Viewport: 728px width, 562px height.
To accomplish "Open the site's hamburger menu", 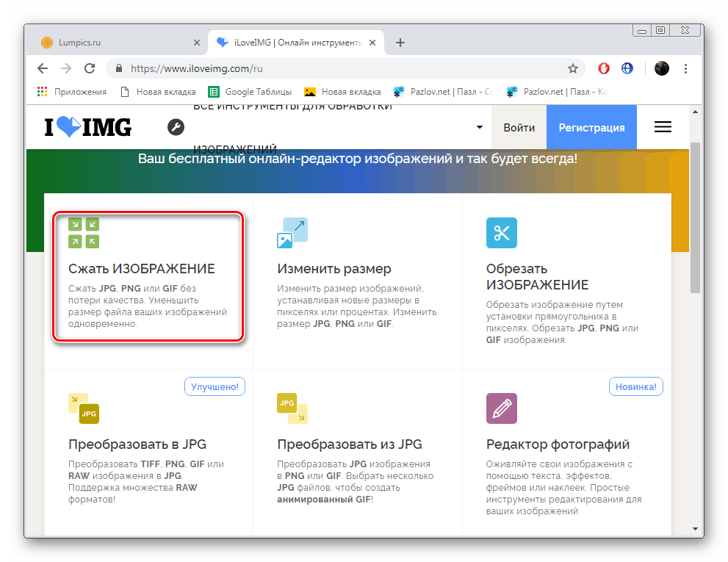I will coord(663,126).
